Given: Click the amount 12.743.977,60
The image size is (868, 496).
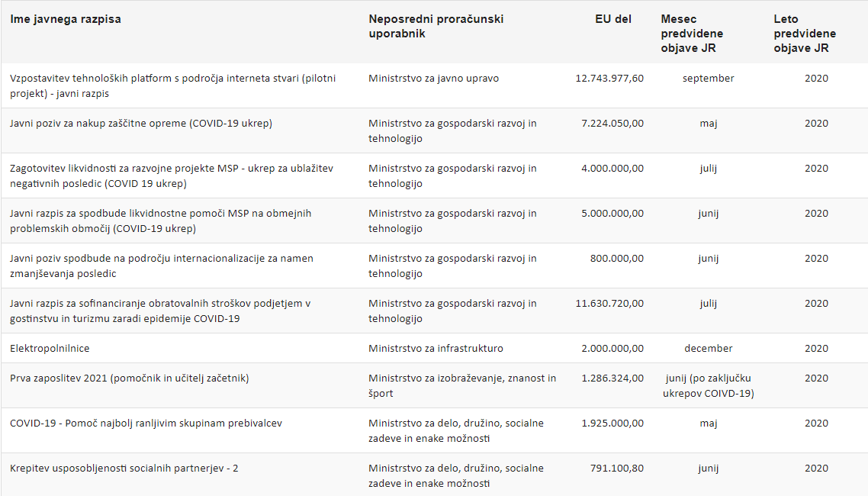Looking at the screenshot, I should click(x=609, y=78).
